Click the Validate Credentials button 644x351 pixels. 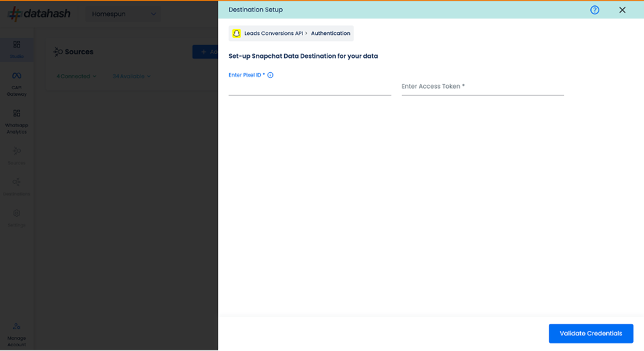591,333
